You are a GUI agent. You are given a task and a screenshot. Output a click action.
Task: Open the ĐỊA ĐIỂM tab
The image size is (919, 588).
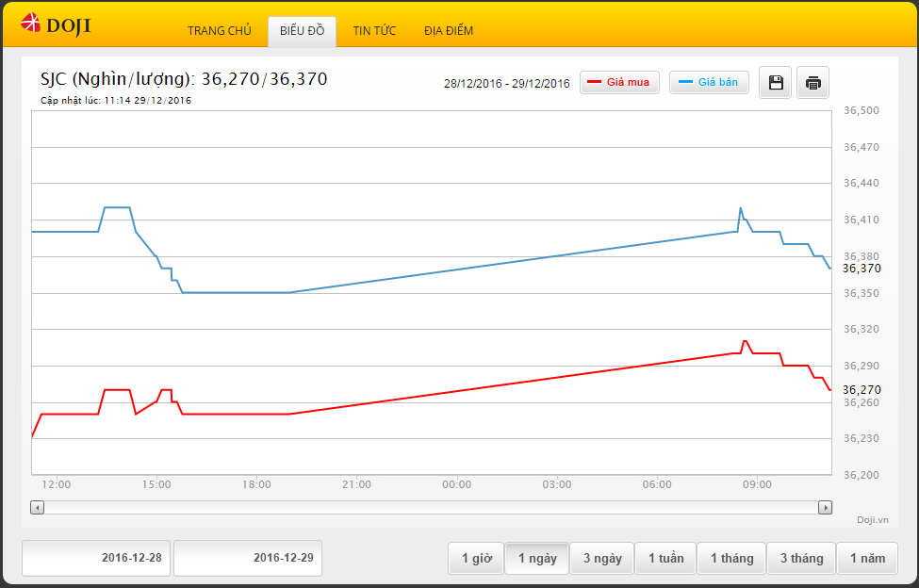coord(449,31)
